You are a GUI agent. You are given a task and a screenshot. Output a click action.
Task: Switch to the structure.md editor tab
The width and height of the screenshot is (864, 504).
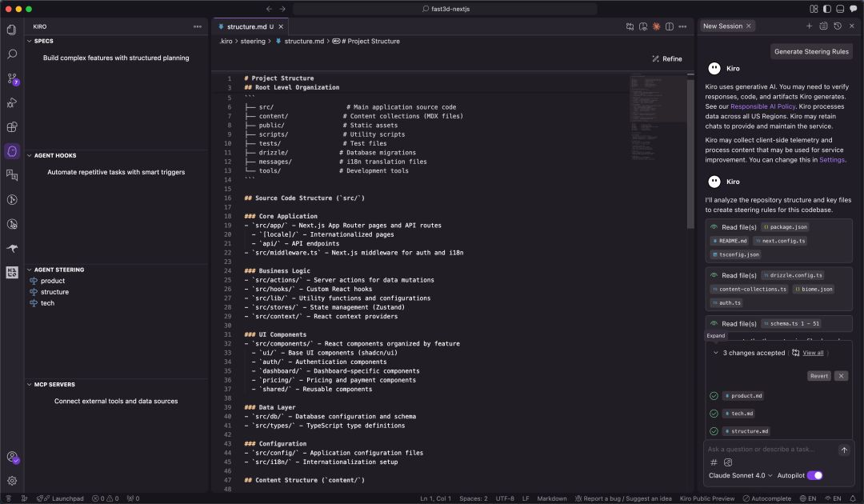(248, 25)
